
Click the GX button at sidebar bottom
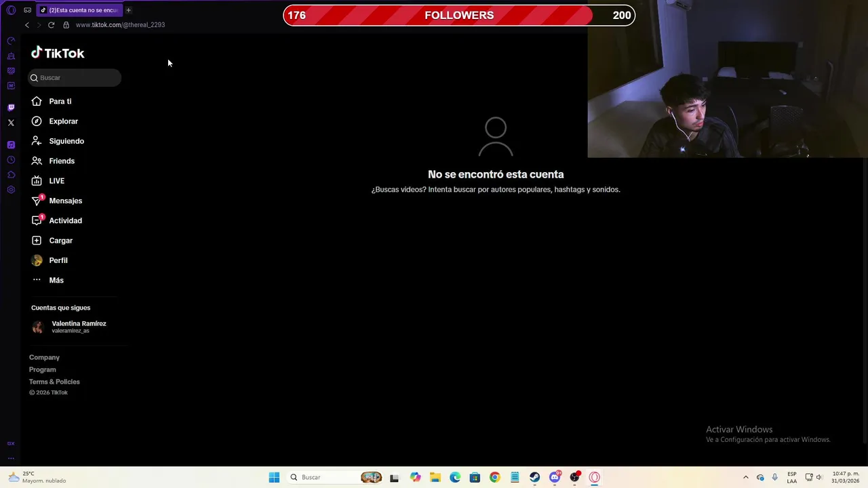pyautogui.click(x=11, y=443)
